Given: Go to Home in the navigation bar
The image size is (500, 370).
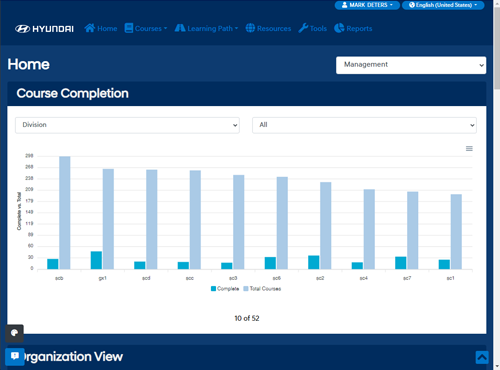Looking at the screenshot, I should 101,28.
